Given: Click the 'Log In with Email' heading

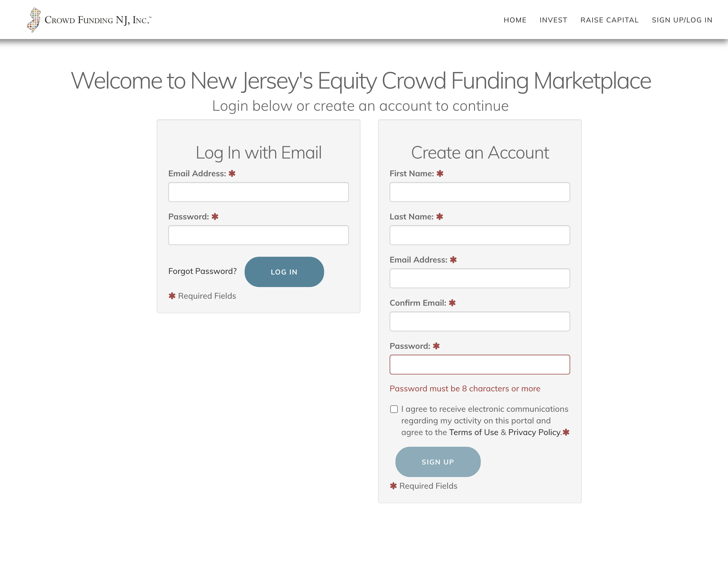Looking at the screenshot, I should pos(258,153).
